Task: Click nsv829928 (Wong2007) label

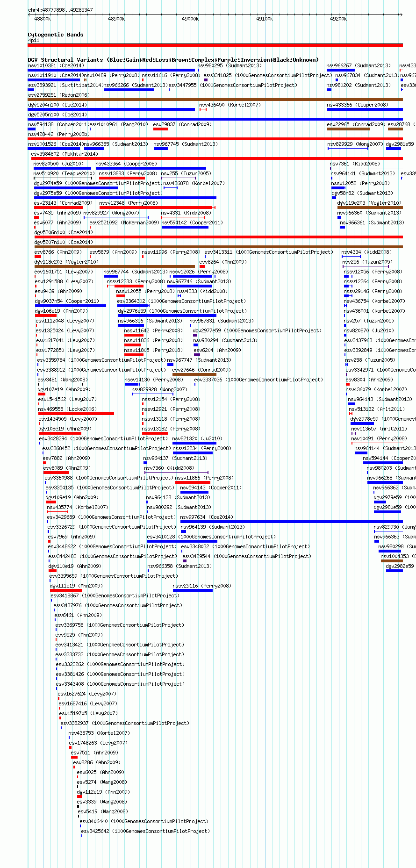Action: click(x=159, y=389)
